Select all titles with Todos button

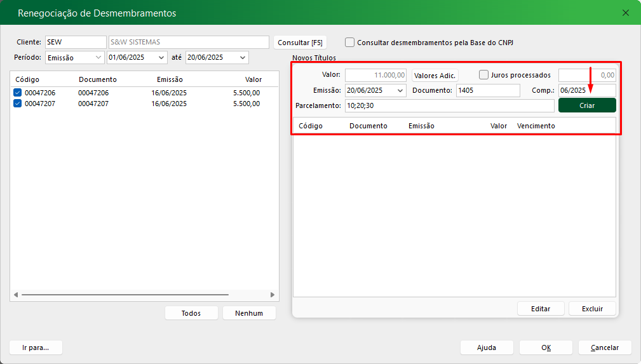click(x=191, y=313)
